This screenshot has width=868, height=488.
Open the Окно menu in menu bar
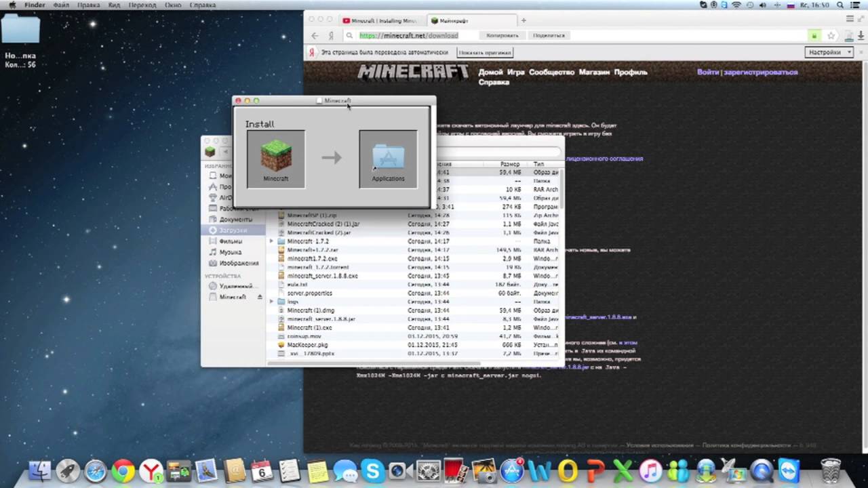[x=173, y=5]
